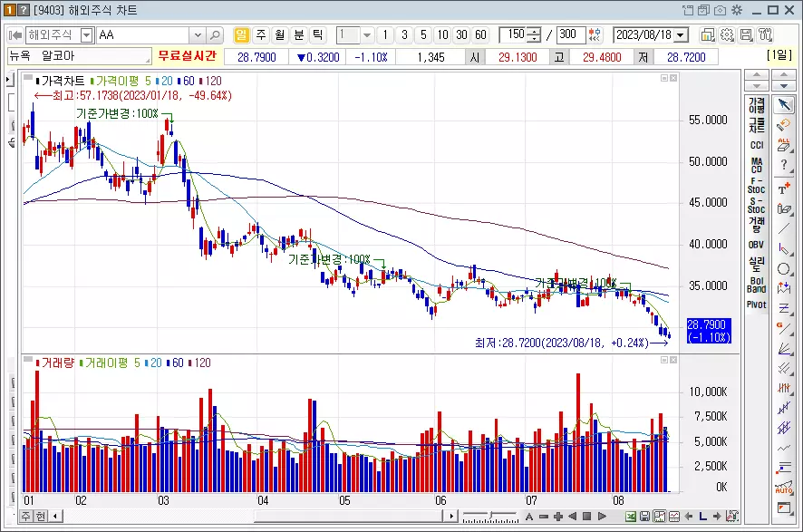
Task: Close the price chart pane with x
Action: (673, 78)
